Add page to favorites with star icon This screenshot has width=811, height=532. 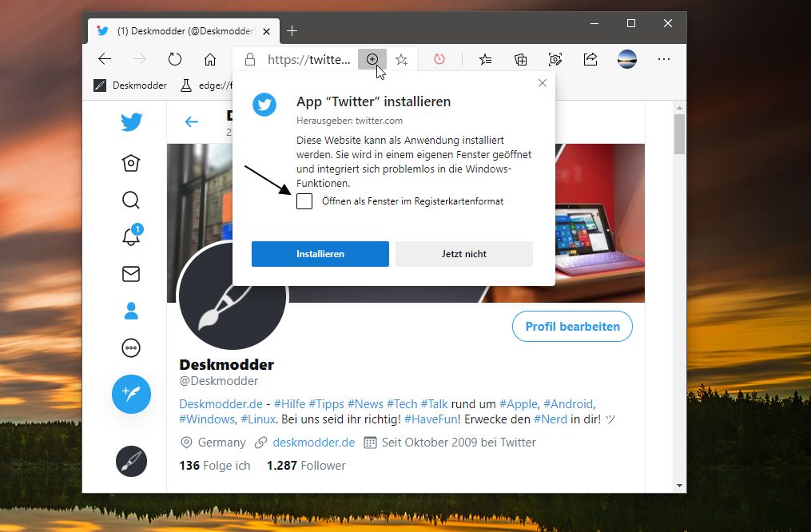[401, 59]
